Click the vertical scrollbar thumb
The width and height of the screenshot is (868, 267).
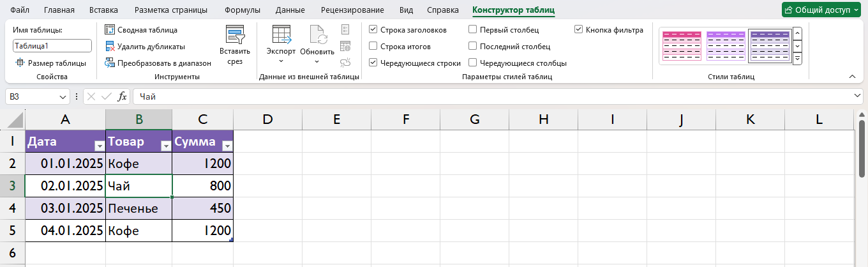point(862,148)
